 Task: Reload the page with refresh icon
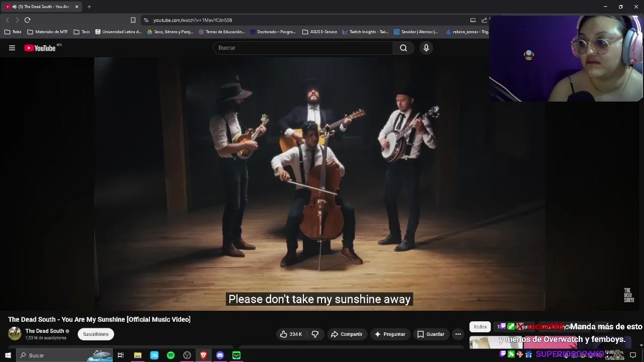click(27, 20)
